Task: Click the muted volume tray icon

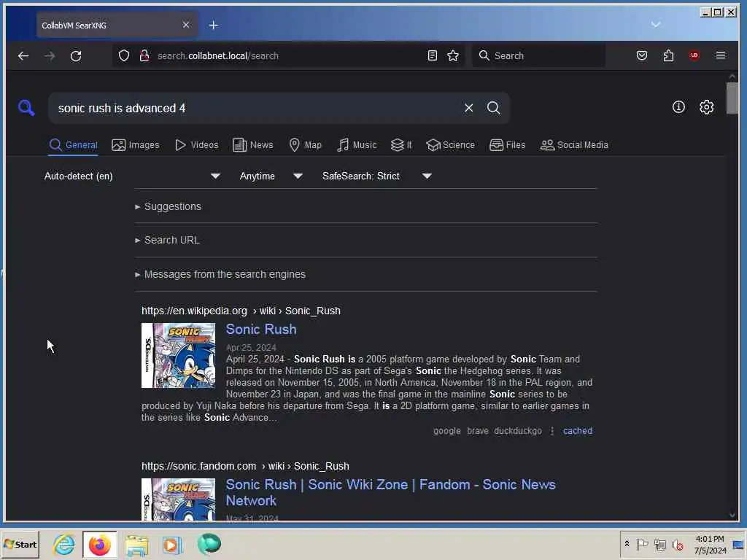Action: click(x=678, y=544)
